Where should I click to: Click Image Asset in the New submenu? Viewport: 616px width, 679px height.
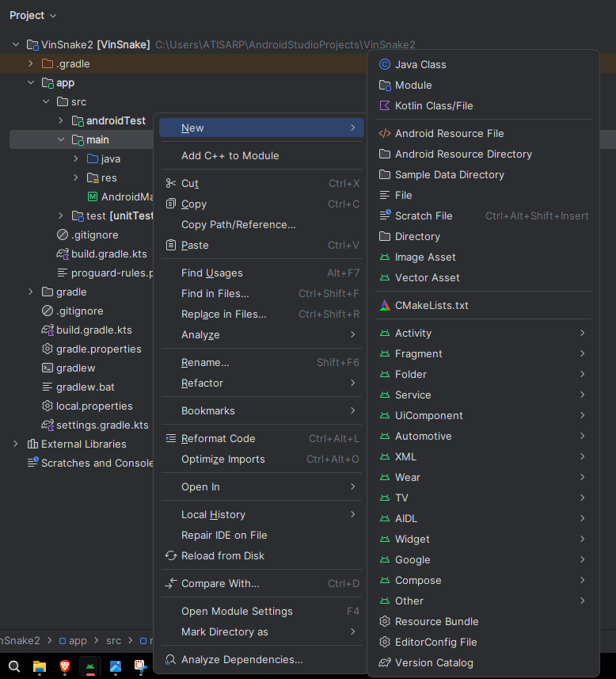pyautogui.click(x=425, y=257)
